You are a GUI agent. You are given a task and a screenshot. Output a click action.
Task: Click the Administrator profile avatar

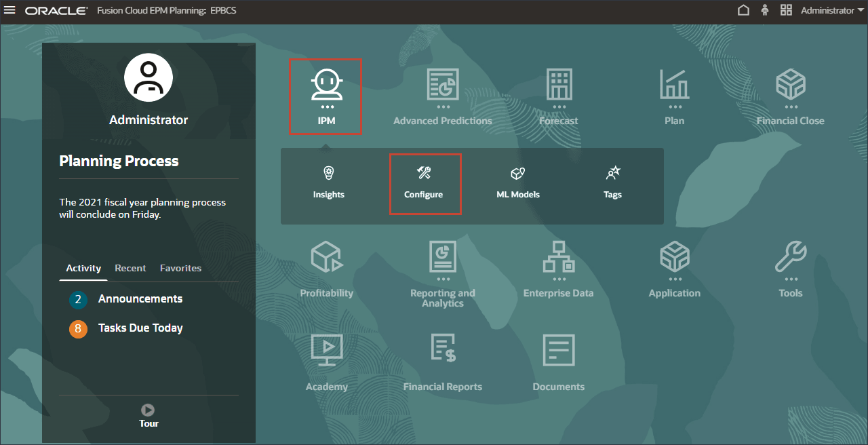(x=149, y=77)
